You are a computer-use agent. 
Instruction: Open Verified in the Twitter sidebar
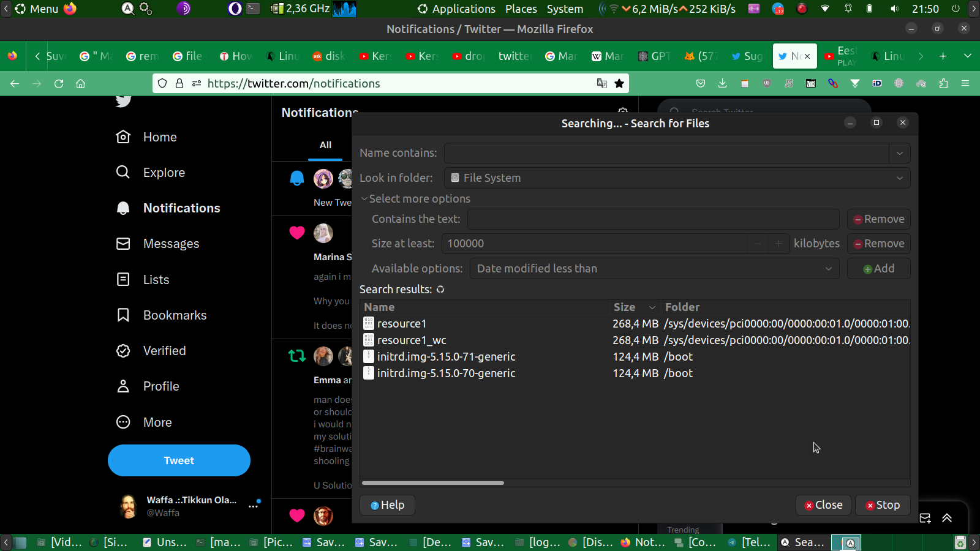[151, 351]
